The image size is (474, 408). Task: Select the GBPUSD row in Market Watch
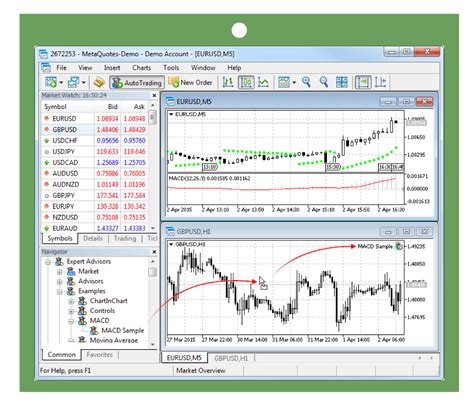point(95,130)
